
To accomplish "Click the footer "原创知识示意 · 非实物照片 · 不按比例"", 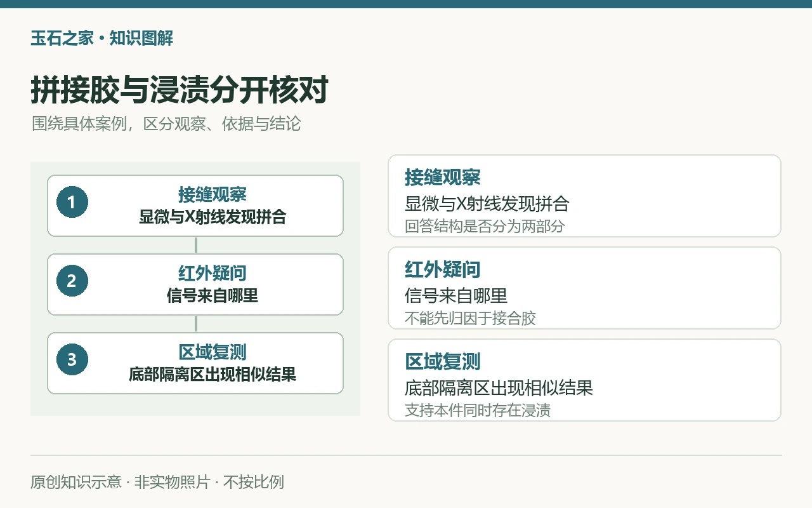I will pyautogui.click(x=157, y=482).
